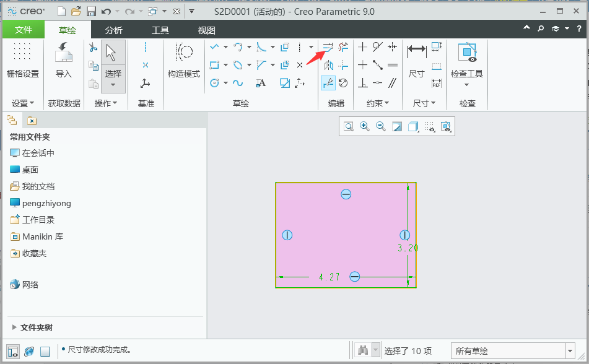Select the Text sketch tool
This screenshot has width=589, height=364.
(261, 83)
